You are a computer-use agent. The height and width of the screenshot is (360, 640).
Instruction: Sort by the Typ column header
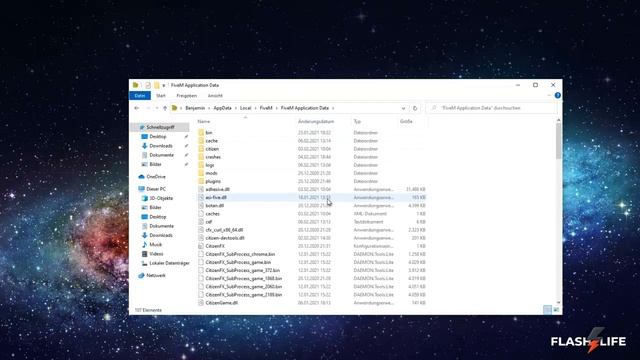(357, 122)
